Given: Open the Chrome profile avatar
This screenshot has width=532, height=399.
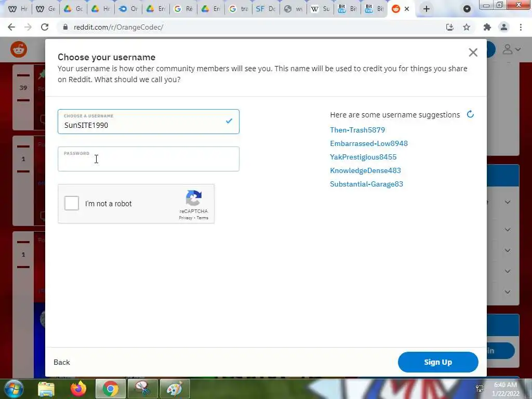Looking at the screenshot, I should [504, 27].
